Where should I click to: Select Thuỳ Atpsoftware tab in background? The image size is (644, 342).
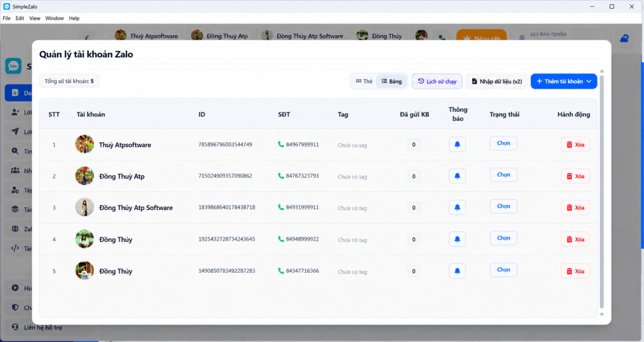pyautogui.click(x=146, y=36)
